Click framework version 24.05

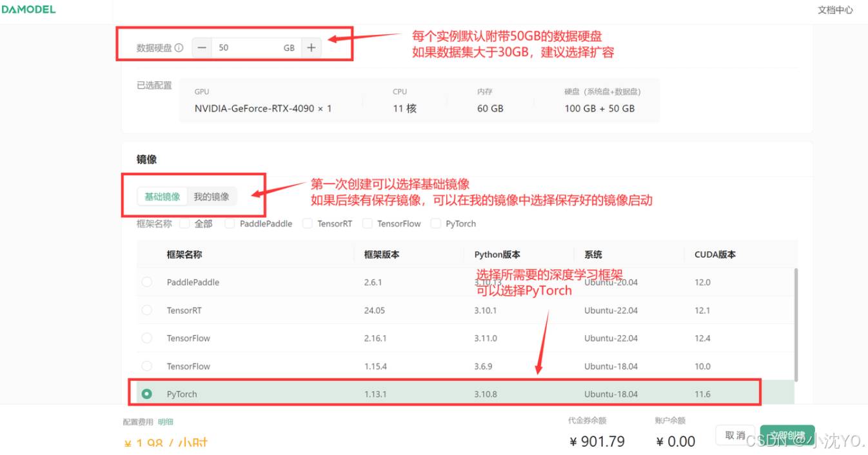[x=375, y=310]
